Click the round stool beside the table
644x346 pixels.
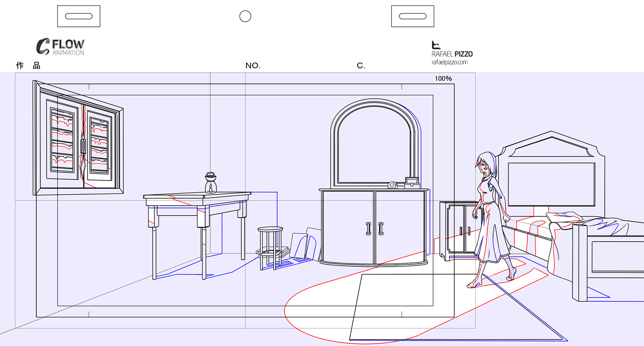[270, 248]
